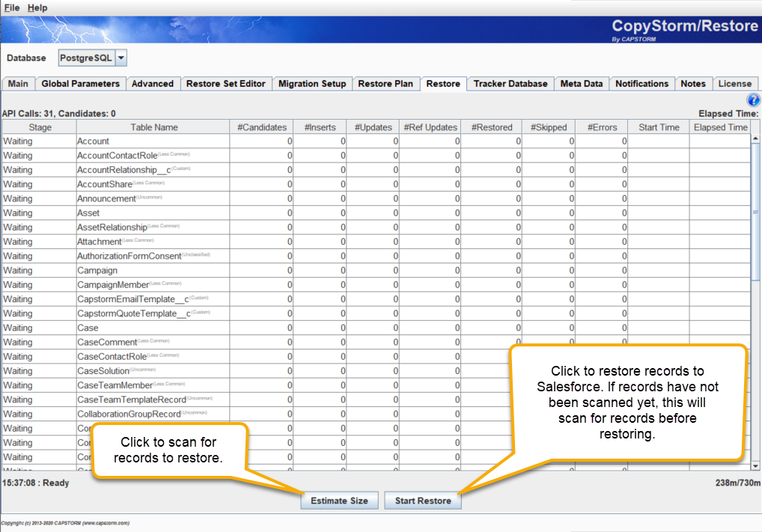762x532 pixels.
Task: Click the Elapsed Time column header
Action: pyautogui.click(x=720, y=127)
